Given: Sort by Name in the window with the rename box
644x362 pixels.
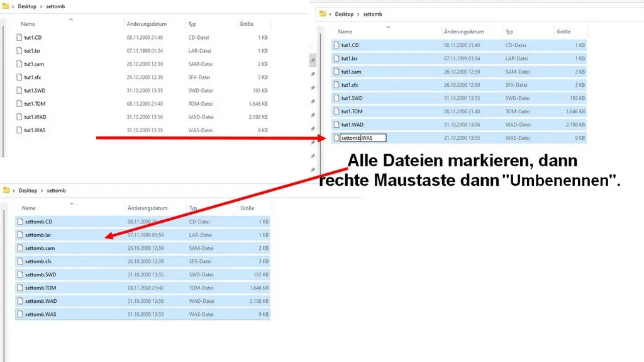Looking at the screenshot, I should [x=345, y=31].
